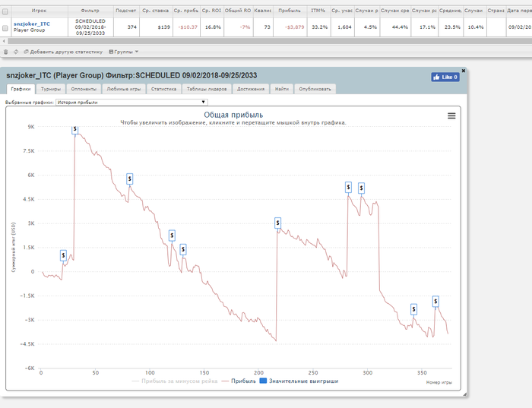Click the $ marker at the 3K jump, around game 217
Image resolution: width=532 pixels, height=408 pixels.
(x=277, y=223)
